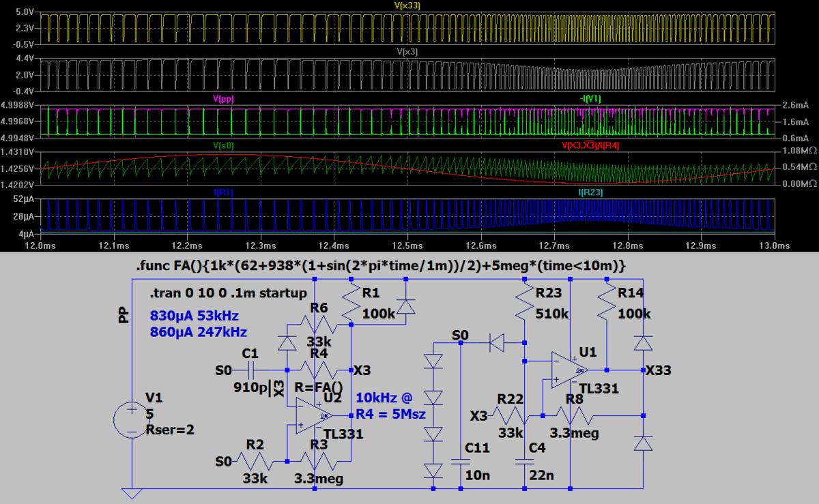
Task: Click the C1 capacitor symbol
Action: 251,370
